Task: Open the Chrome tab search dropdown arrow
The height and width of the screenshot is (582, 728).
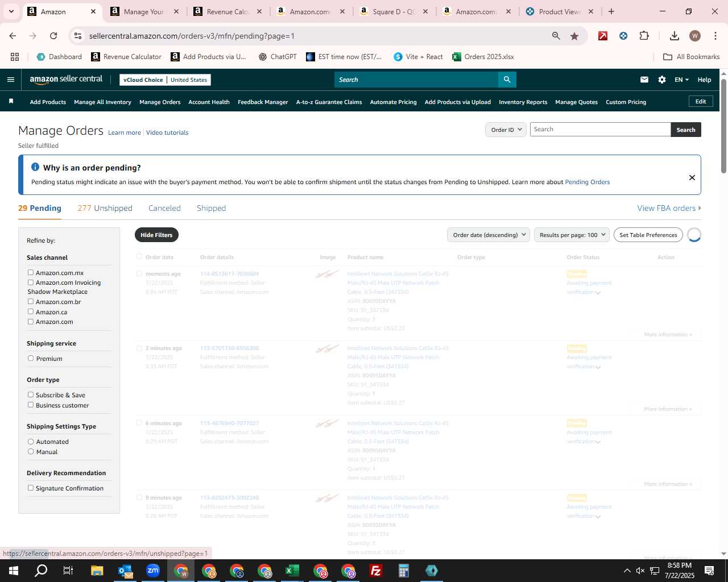Action: pos(11,11)
